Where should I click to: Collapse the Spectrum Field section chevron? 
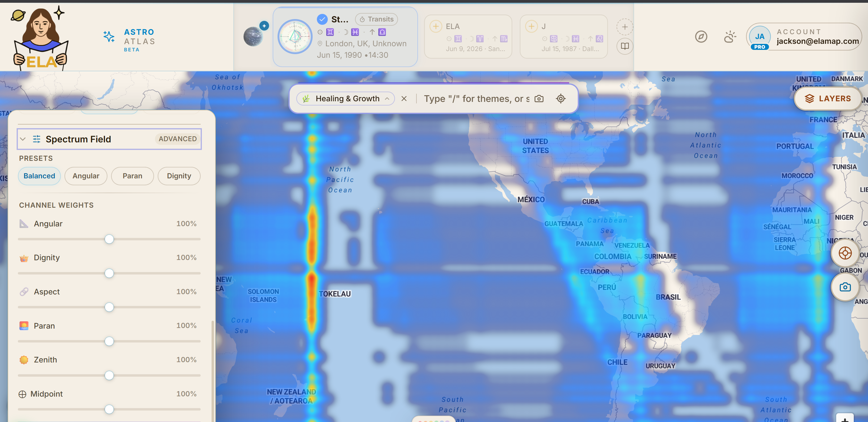pyautogui.click(x=23, y=139)
